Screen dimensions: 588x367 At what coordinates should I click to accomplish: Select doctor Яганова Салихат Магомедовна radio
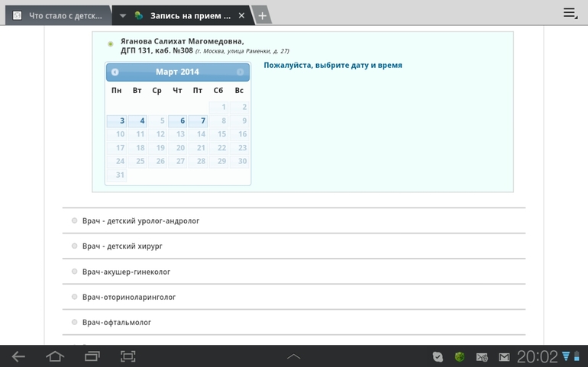point(110,44)
